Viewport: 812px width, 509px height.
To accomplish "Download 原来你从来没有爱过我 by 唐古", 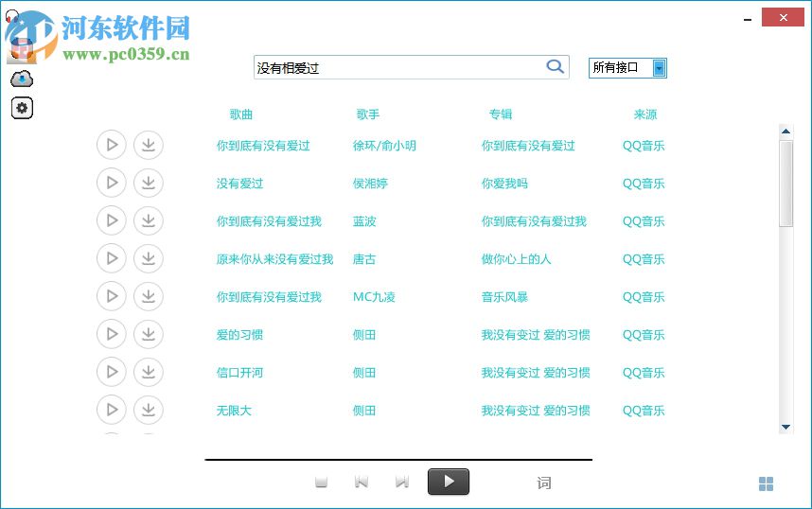I will [x=149, y=258].
